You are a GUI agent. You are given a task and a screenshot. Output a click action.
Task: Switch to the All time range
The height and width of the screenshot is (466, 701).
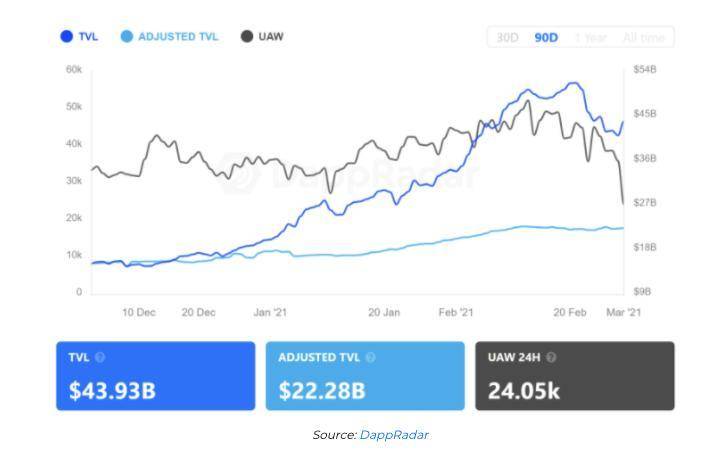click(643, 38)
